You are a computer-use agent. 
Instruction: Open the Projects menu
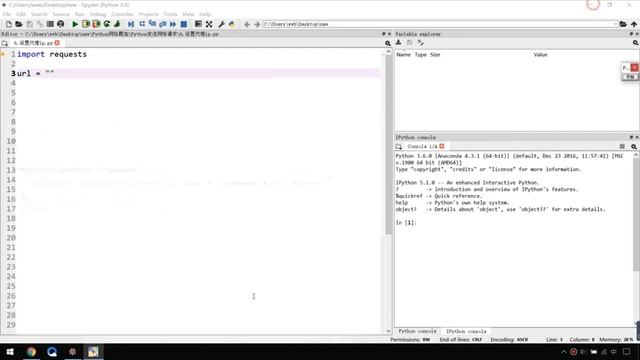(148, 14)
